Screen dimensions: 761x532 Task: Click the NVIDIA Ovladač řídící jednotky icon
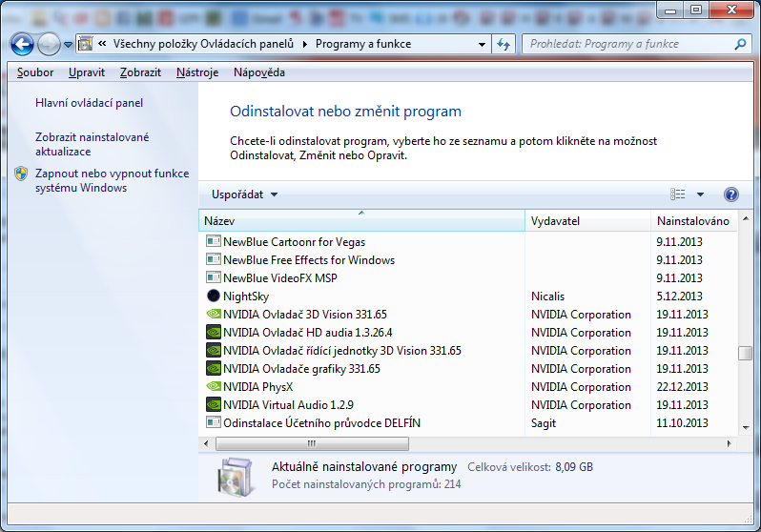click(x=214, y=350)
